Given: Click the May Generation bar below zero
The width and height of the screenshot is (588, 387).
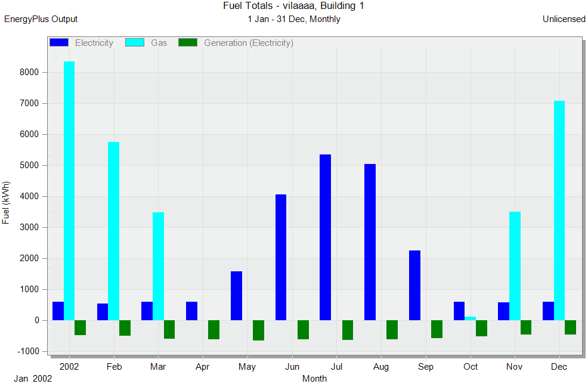Looking at the screenshot, I should pyautogui.click(x=258, y=330).
